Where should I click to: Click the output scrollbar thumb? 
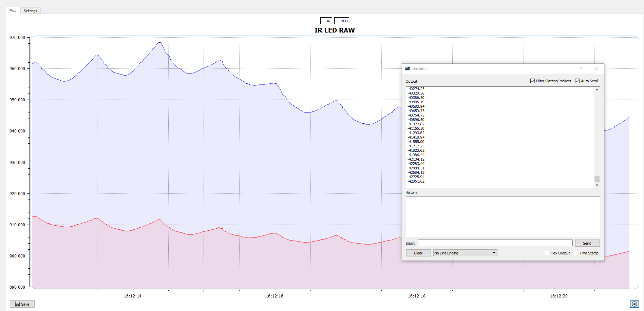[597, 179]
